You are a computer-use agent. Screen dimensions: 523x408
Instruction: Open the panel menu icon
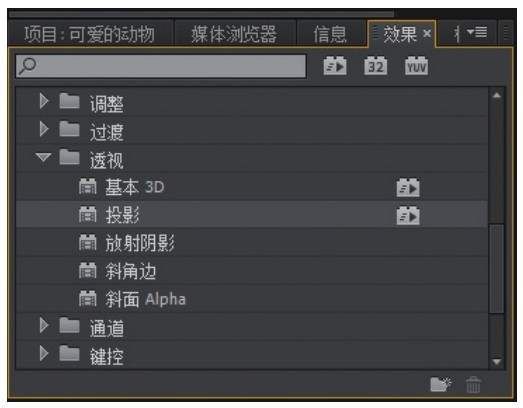(x=477, y=32)
